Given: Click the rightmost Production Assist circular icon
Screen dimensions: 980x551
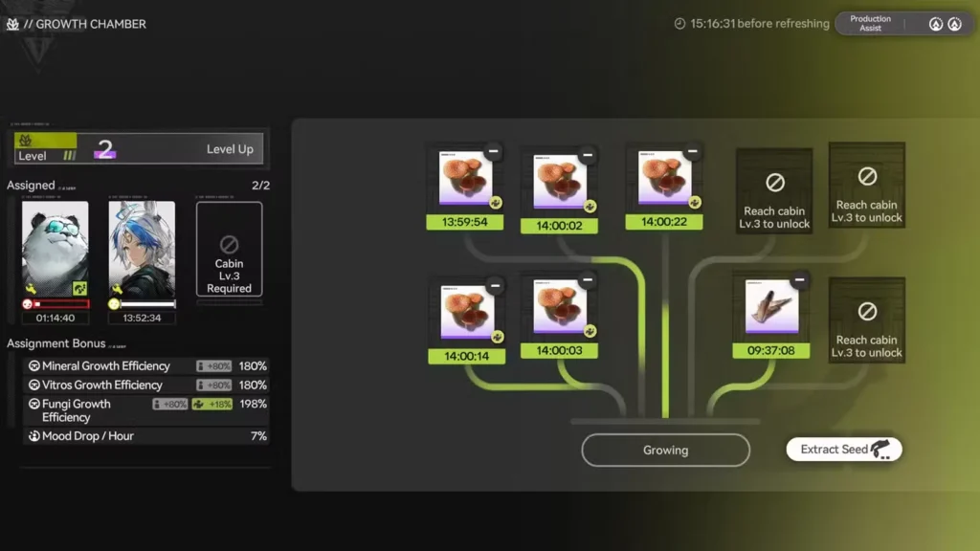Looking at the screenshot, I should coord(954,23).
